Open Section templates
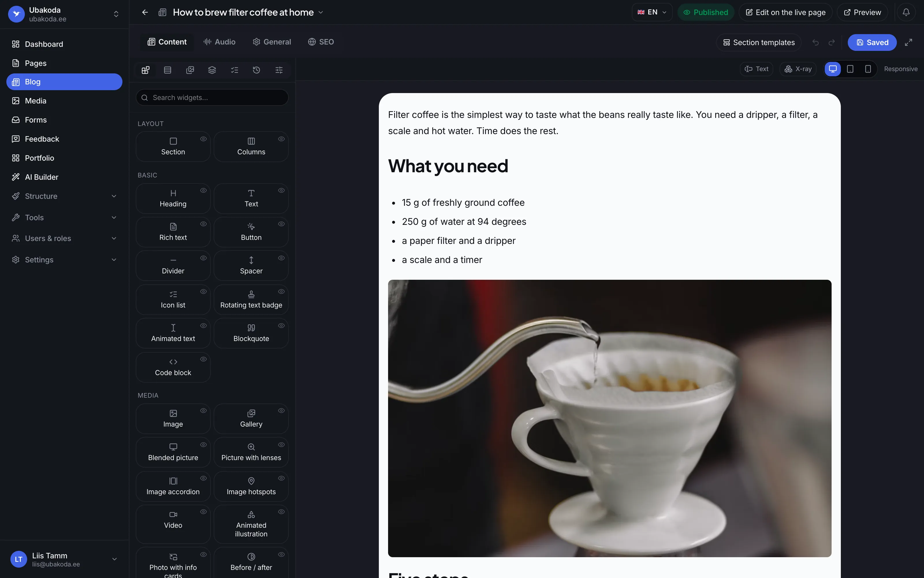This screenshot has width=924, height=578. coord(759,42)
